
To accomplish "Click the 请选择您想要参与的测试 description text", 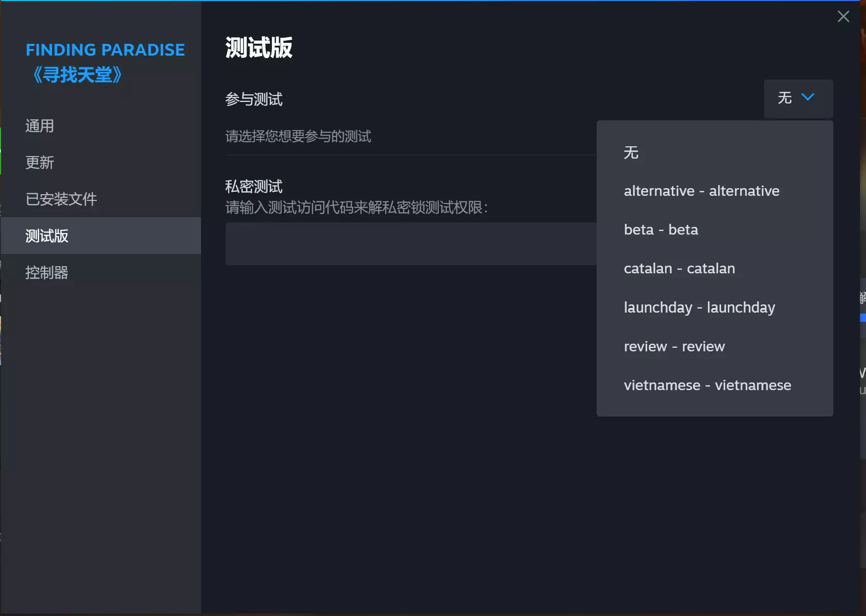I will (298, 136).
